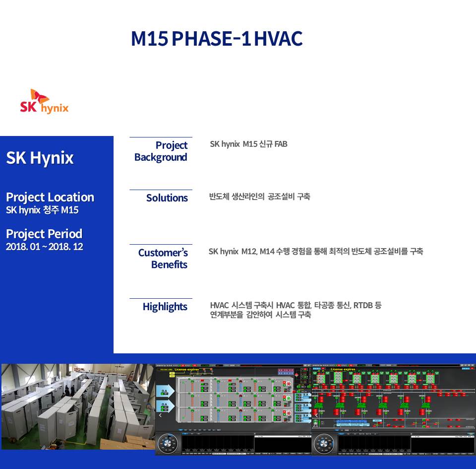Click the Project Background heading
Viewport: 476px width, 469px height.
[161, 151]
